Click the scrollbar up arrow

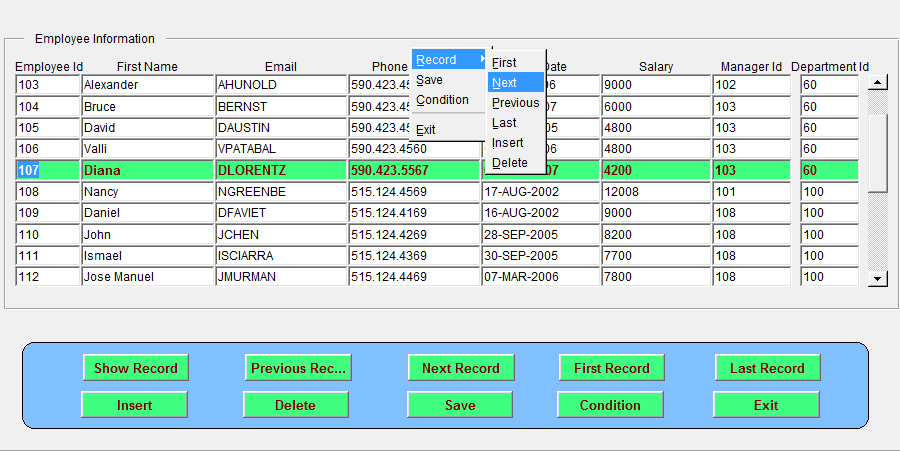(x=878, y=83)
